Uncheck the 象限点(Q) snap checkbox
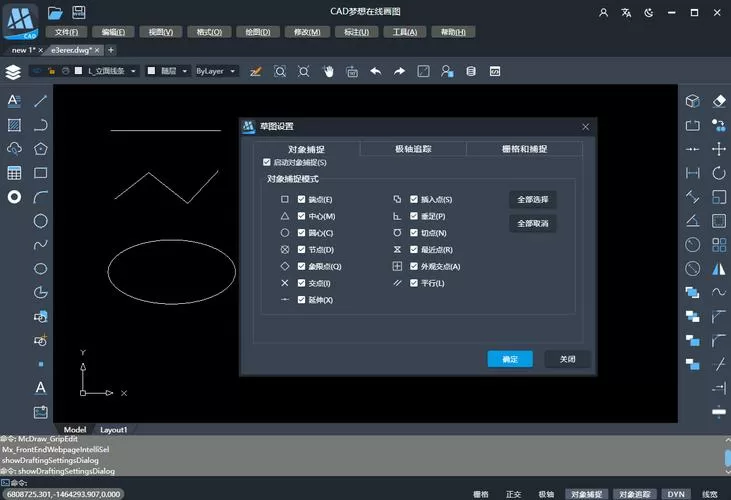The height and width of the screenshot is (500, 731). pyautogui.click(x=301, y=266)
